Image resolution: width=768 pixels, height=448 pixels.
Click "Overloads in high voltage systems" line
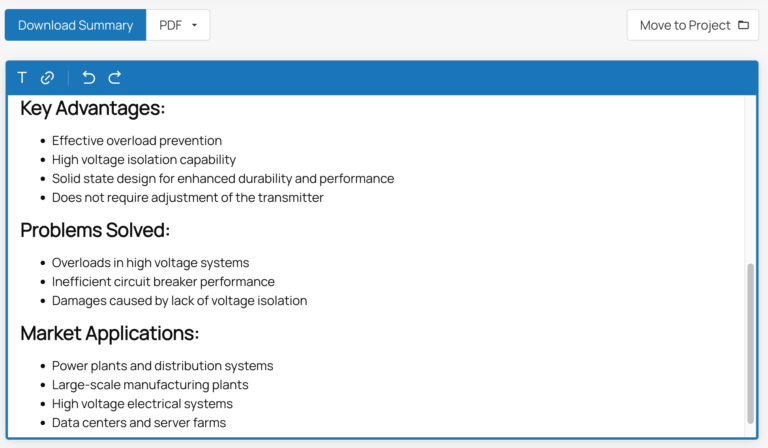[150, 263]
